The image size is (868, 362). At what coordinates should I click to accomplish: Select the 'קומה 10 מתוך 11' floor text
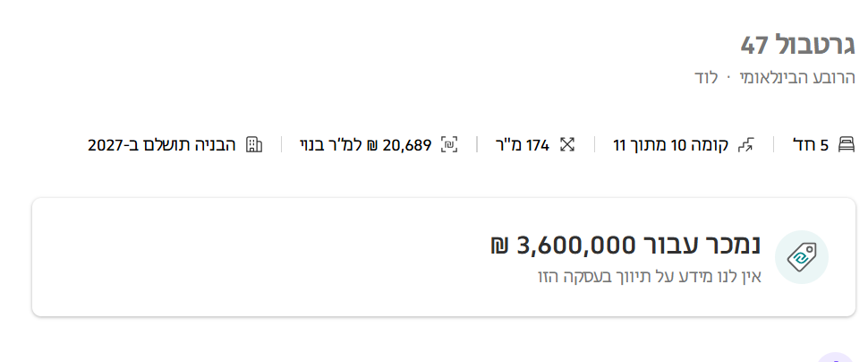[670, 144]
